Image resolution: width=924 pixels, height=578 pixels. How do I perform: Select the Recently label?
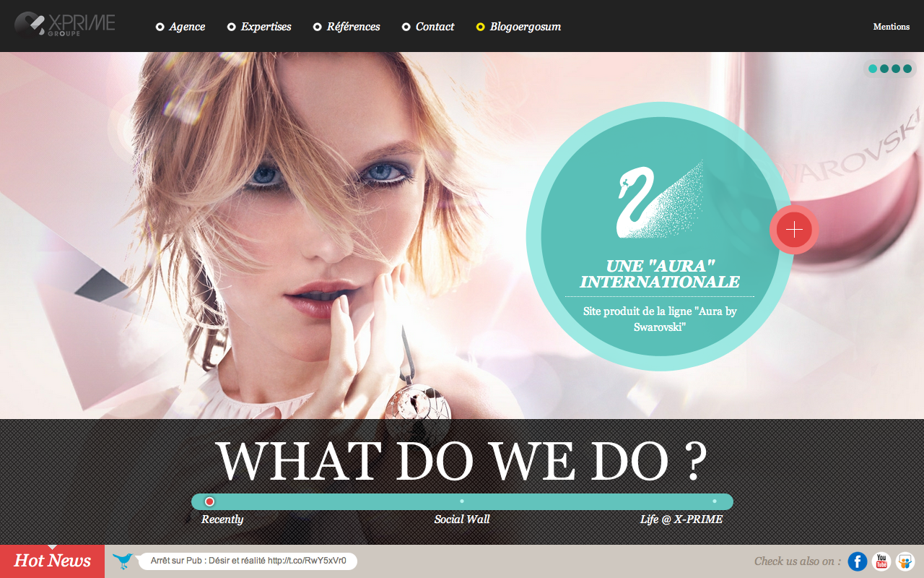[222, 519]
